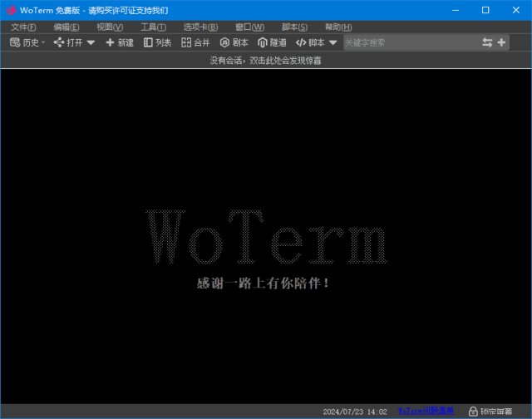Click the Merge (合并) grid icon
This screenshot has width=532, height=419.
click(186, 42)
